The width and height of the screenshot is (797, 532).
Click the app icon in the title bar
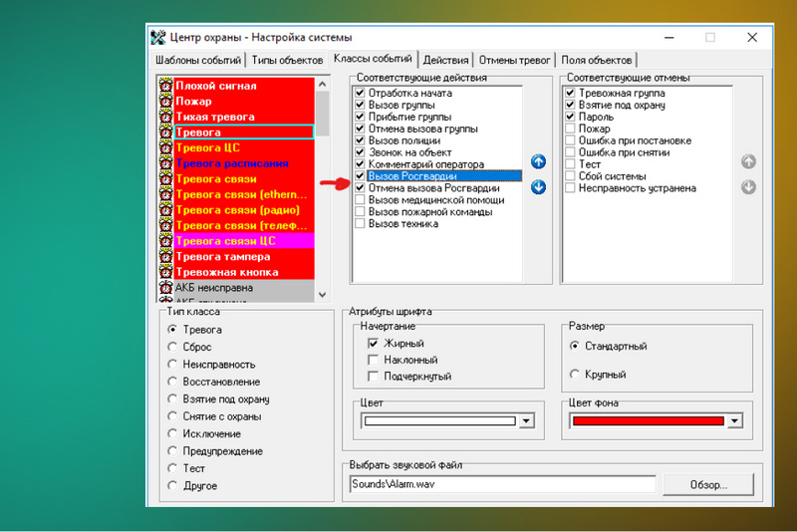(158, 38)
